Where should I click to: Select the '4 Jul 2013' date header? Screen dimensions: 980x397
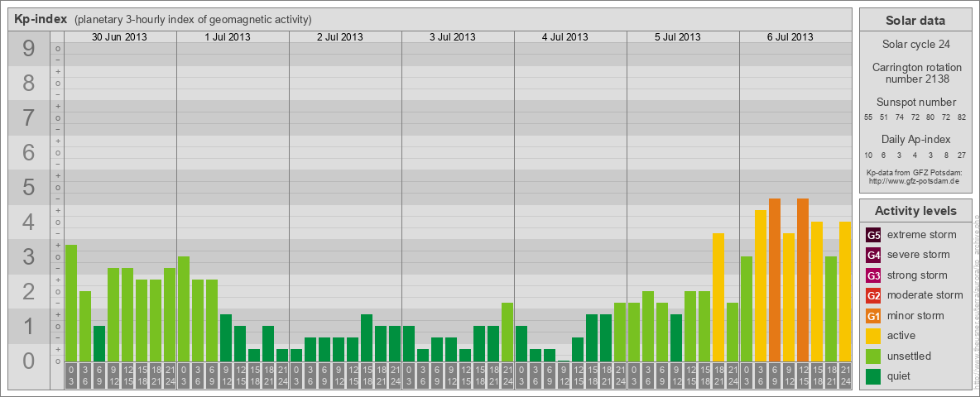pyautogui.click(x=565, y=37)
